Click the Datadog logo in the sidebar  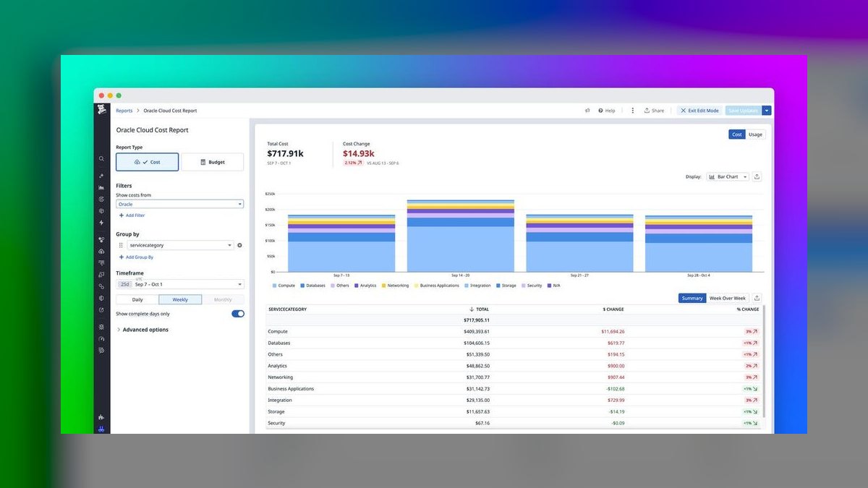pos(101,111)
